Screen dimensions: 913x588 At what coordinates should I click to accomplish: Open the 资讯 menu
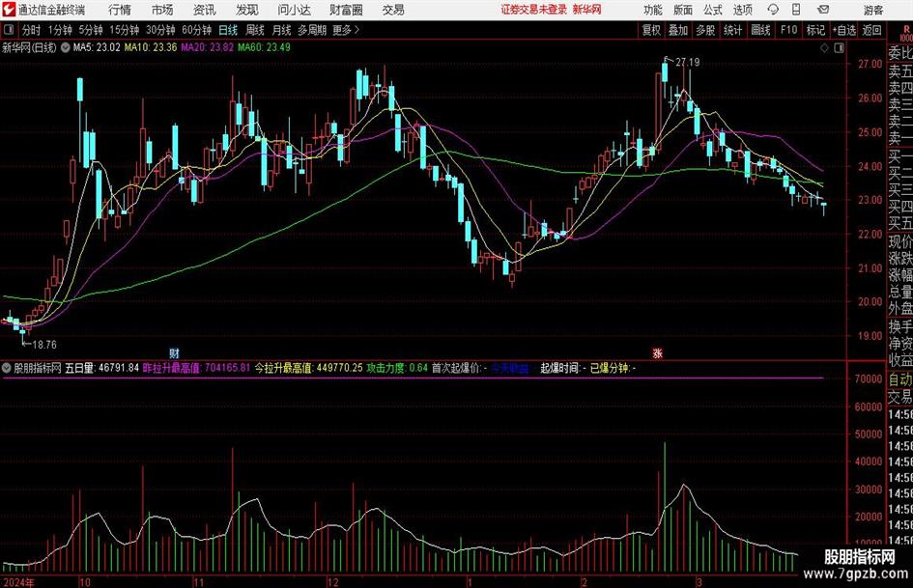(205, 10)
